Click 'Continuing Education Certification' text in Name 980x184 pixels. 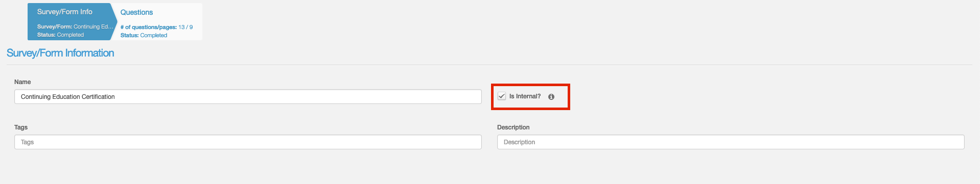coord(68,97)
